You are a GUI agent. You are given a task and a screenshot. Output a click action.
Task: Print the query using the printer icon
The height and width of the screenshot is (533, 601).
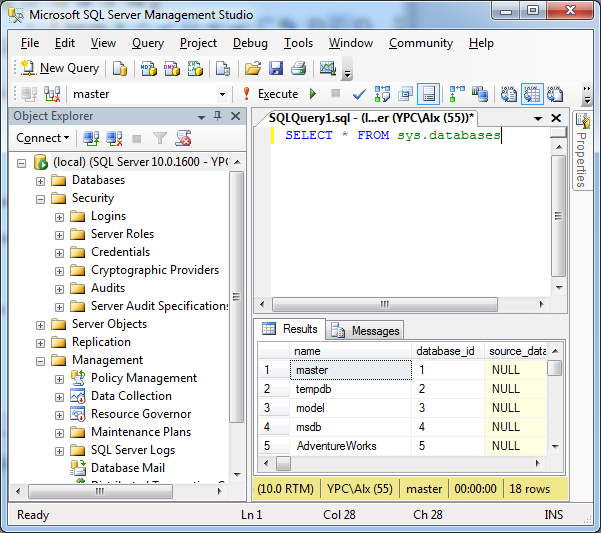click(x=299, y=69)
